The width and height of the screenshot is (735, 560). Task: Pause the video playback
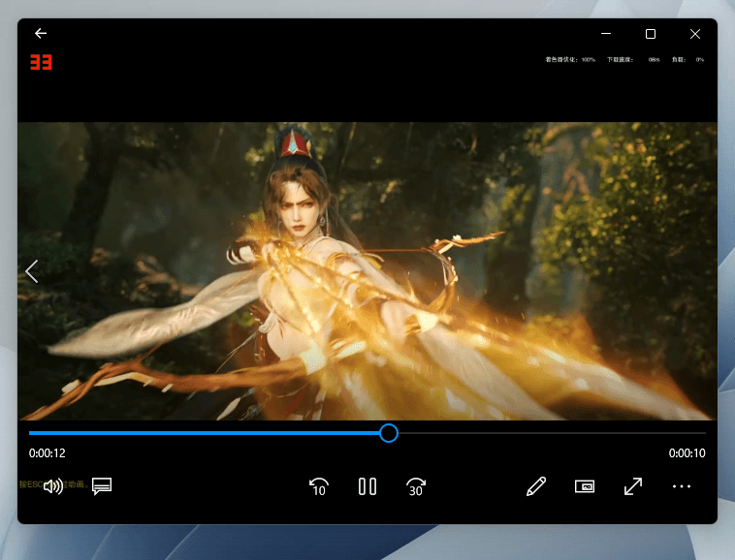(367, 486)
